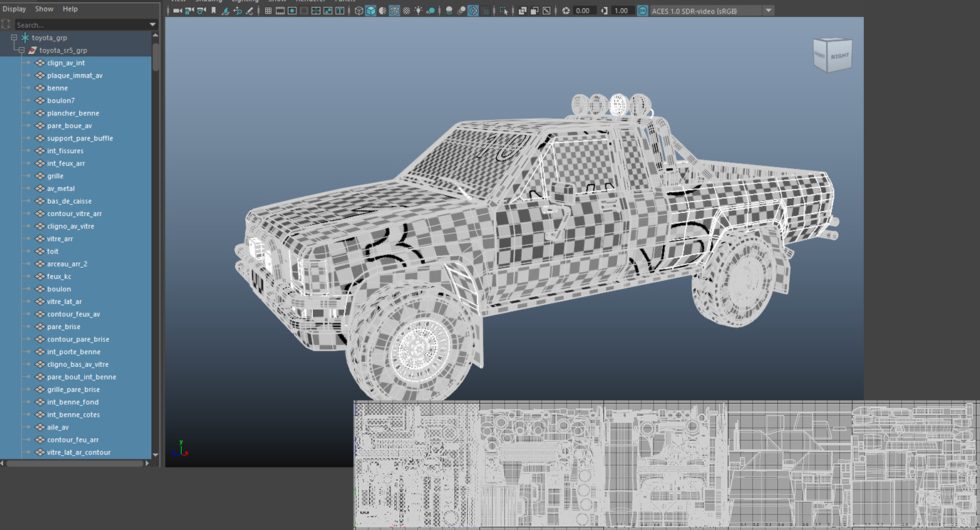This screenshot has width=980, height=530.
Task: Click the Textured checker icon
Action: tap(406, 11)
